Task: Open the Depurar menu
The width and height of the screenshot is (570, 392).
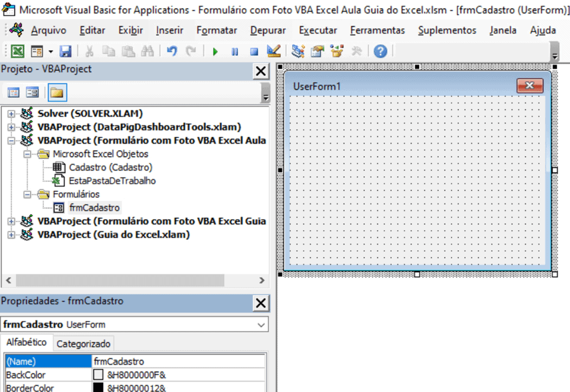Action: 268,30
